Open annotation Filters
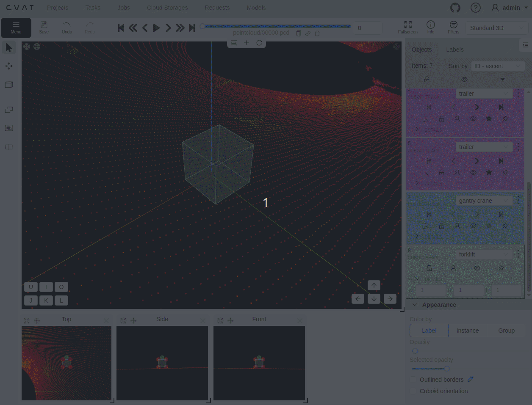Screen dimensions: 532x405 tap(454, 28)
